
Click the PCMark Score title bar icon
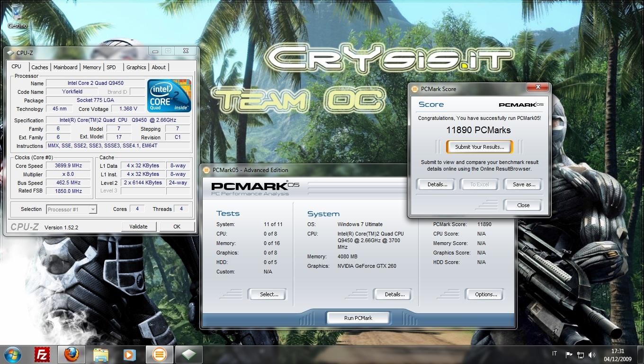[x=415, y=89]
